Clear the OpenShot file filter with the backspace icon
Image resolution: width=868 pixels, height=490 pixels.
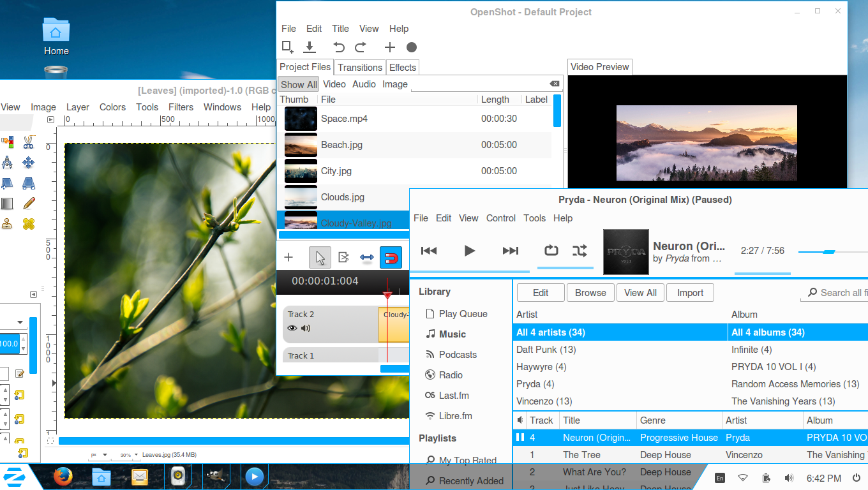555,84
